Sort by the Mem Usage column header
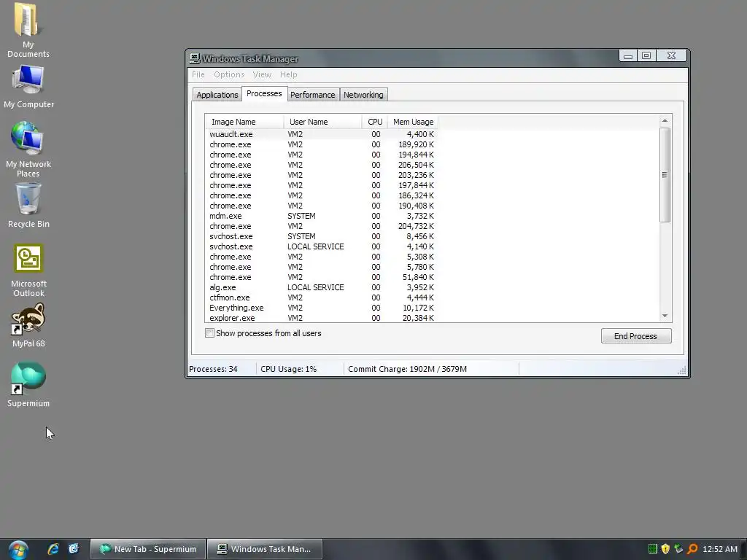Screen dimensions: 747x560 click(413, 122)
